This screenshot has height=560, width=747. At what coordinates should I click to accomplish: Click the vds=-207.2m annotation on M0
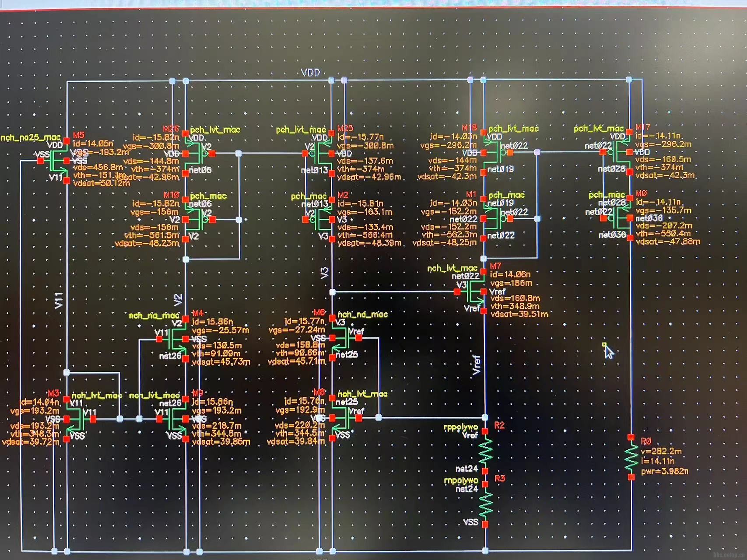click(664, 226)
